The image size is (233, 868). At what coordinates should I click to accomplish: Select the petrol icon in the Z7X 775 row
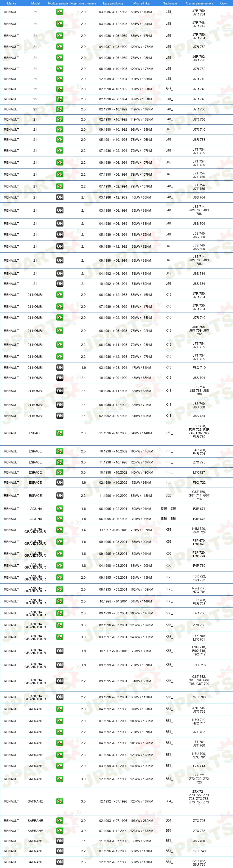pyautogui.click(x=60, y=462)
